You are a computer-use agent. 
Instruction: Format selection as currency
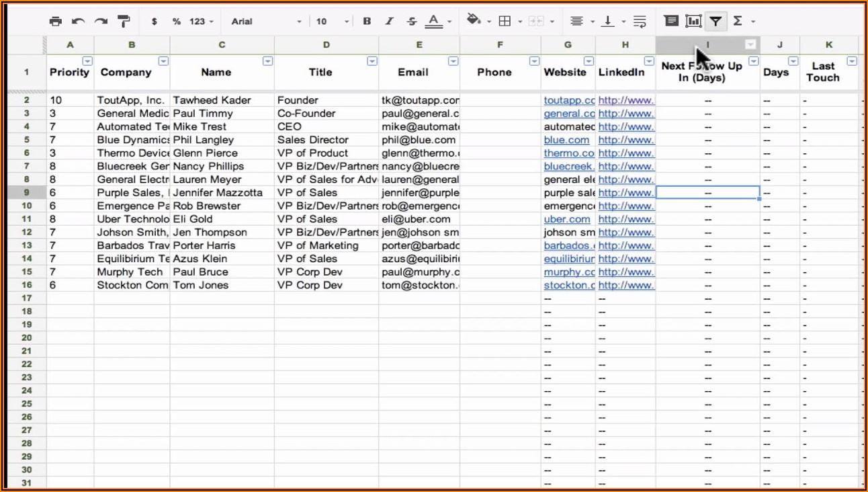point(155,22)
